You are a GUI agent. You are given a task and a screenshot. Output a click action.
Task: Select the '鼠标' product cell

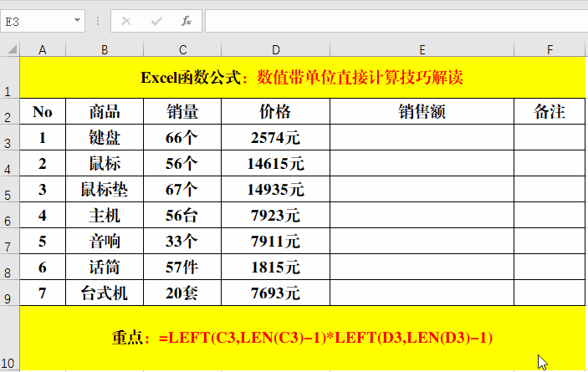coord(105,163)
